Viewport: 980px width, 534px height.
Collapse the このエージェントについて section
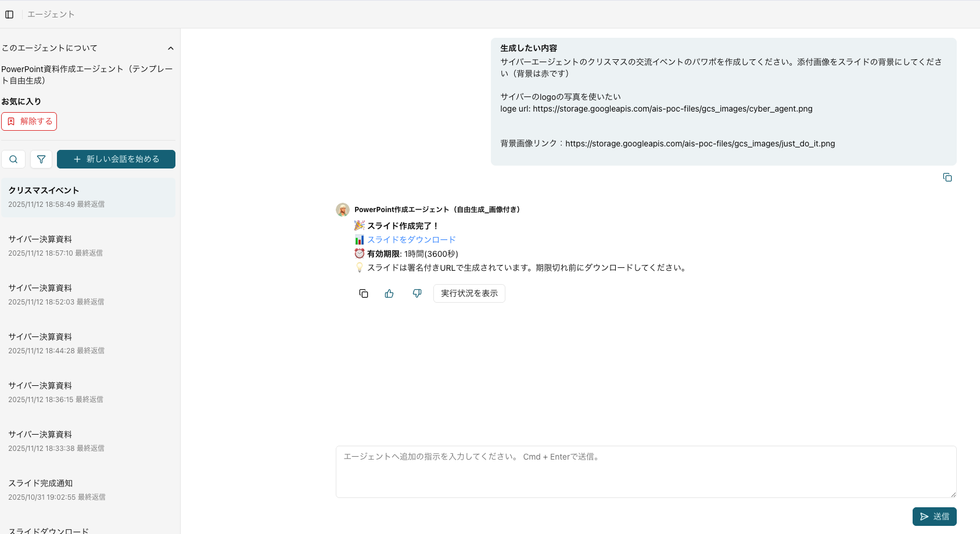(x=170, y=48)
